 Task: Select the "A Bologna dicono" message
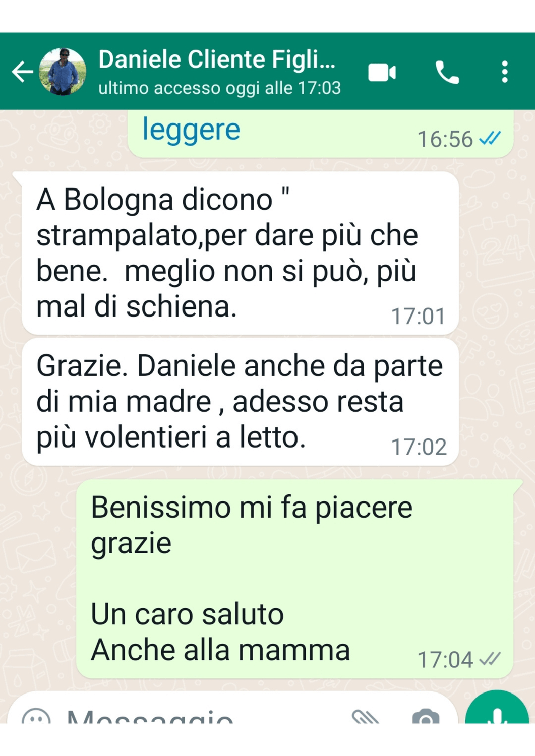pyautogui.click(x=241, y=253)
